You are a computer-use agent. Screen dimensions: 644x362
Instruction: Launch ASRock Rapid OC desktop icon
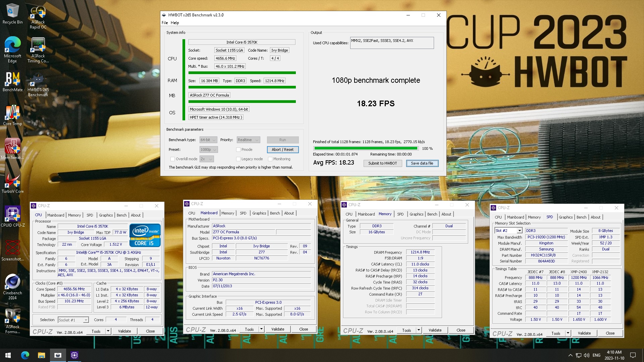pyautogui.click(x=38, y=17)
